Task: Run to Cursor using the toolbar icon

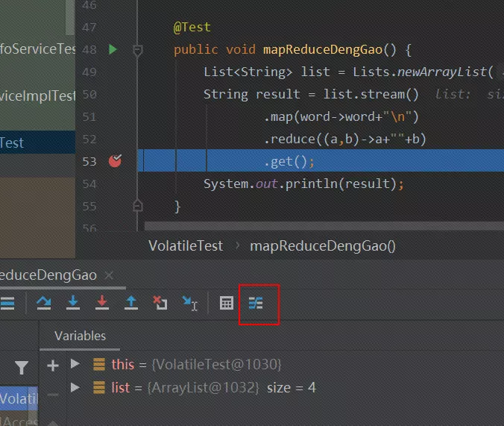Action: (189, 303)
